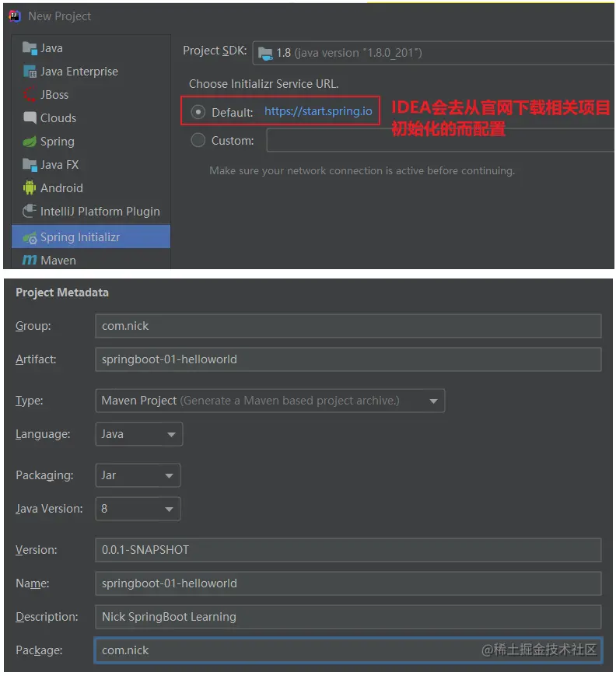Click the Description field Nick SpringBoot Learning

[x=348, y=617]
